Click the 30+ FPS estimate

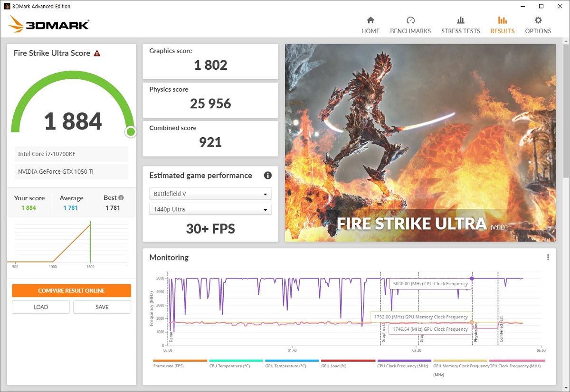click(210, 229)
